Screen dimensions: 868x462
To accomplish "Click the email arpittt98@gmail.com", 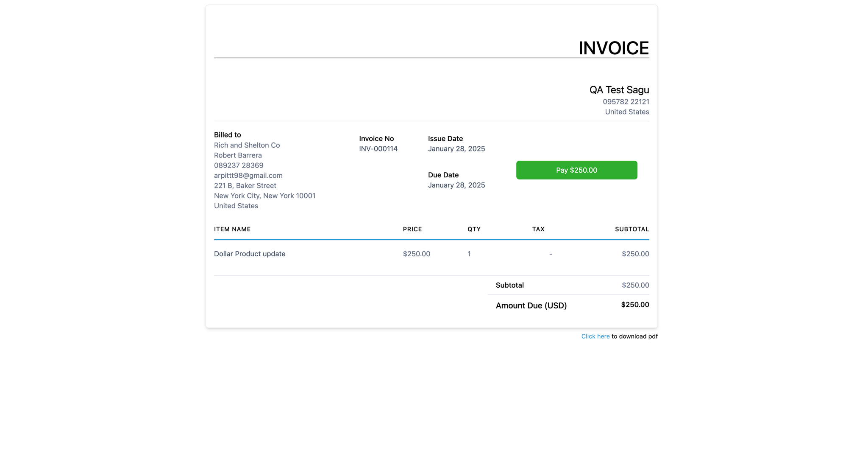I will pos(248,176).
